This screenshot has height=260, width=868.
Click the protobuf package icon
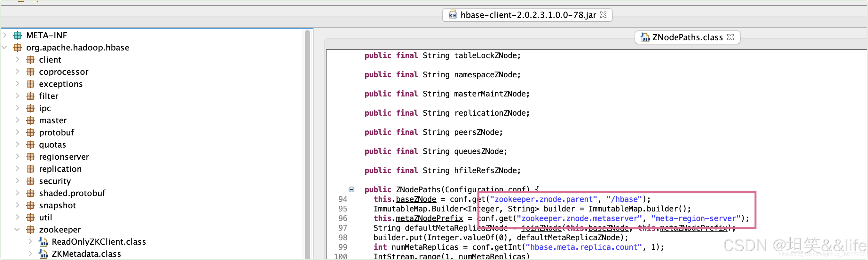tap(30, 132)
